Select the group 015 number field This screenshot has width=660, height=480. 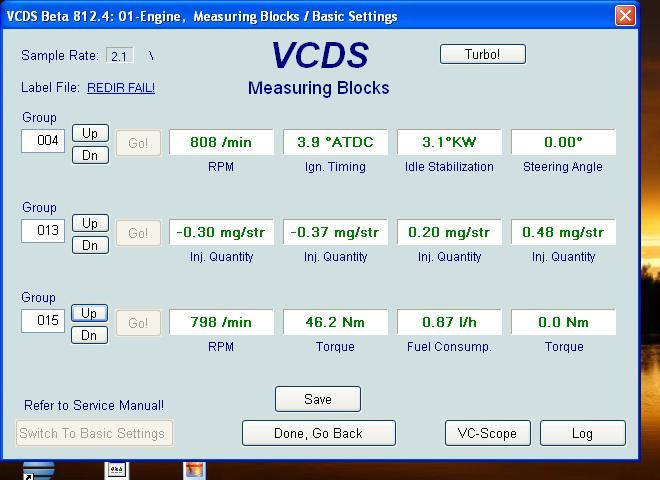[43, 320]
